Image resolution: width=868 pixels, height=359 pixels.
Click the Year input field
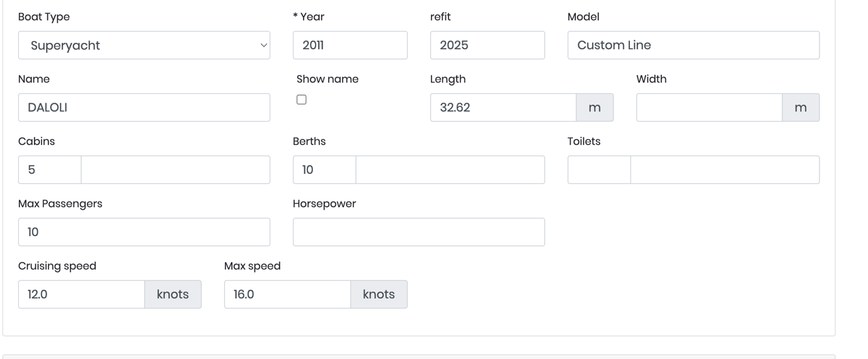(350, 45)
